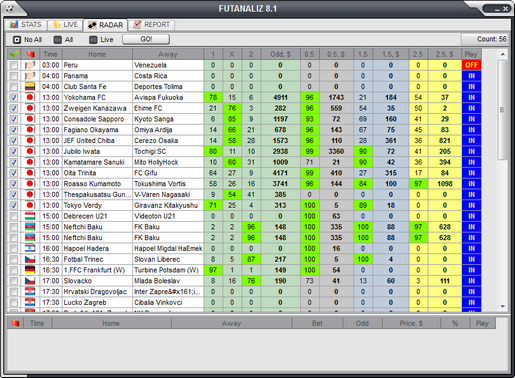Image resolution: width=515 pixels, height=378 pixels.
Task: Click the scrollbar down arrow
Action: tap(503, 306)
